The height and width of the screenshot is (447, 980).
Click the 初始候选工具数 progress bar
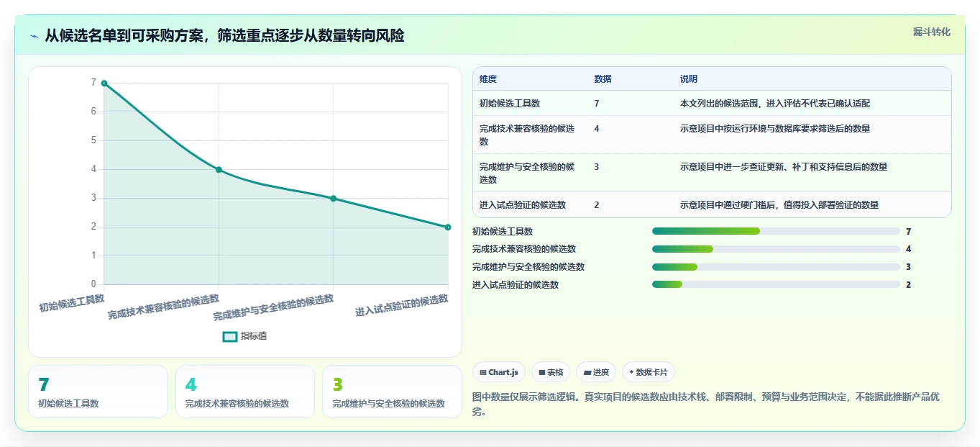click(x=776, y=231)
